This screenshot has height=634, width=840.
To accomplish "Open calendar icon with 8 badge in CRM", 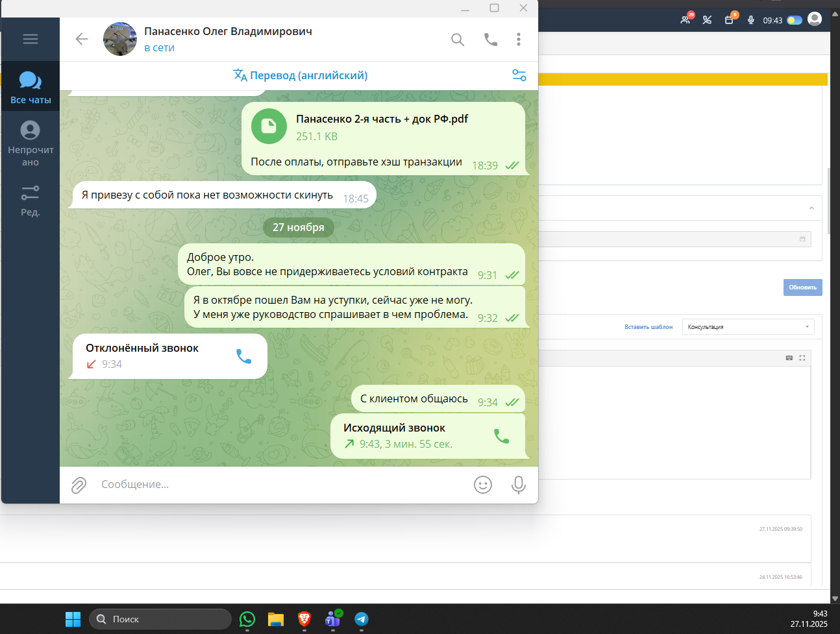I will pyautogui.click(x=730, y=19).
